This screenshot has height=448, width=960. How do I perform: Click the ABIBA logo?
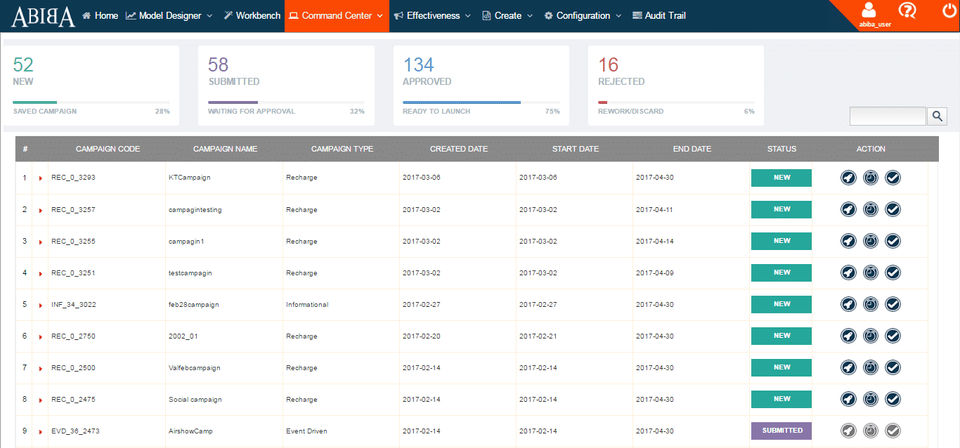tap(43, 17)
